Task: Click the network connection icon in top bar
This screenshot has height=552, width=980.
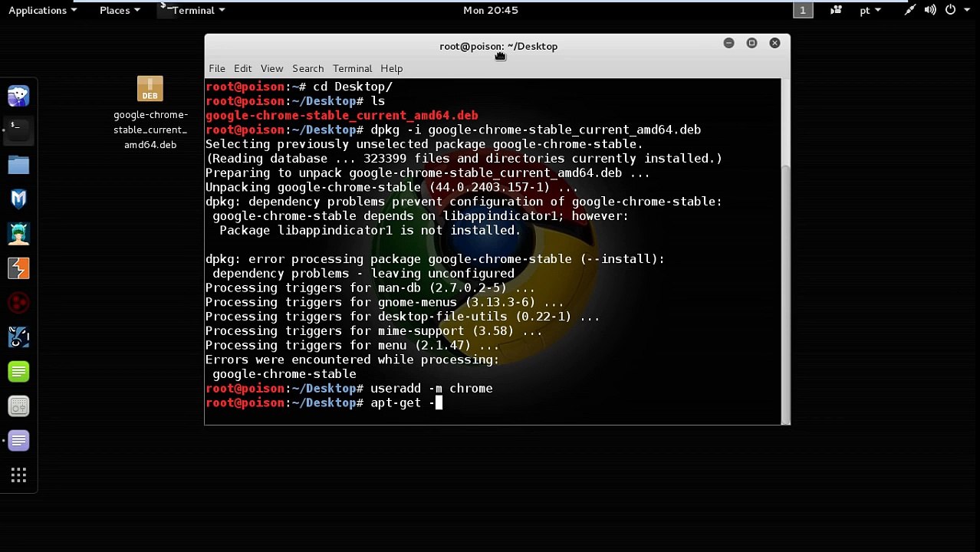Action: (x=909, y=10)
